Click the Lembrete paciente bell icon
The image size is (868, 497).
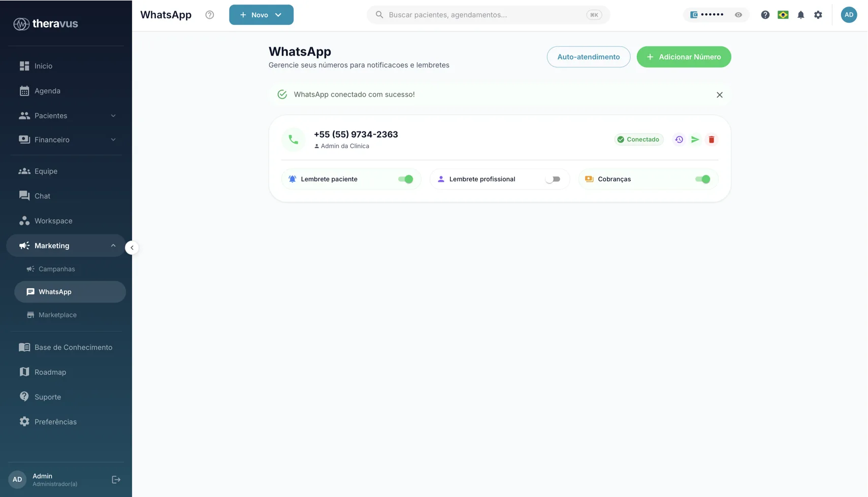(x=292, y=179)
